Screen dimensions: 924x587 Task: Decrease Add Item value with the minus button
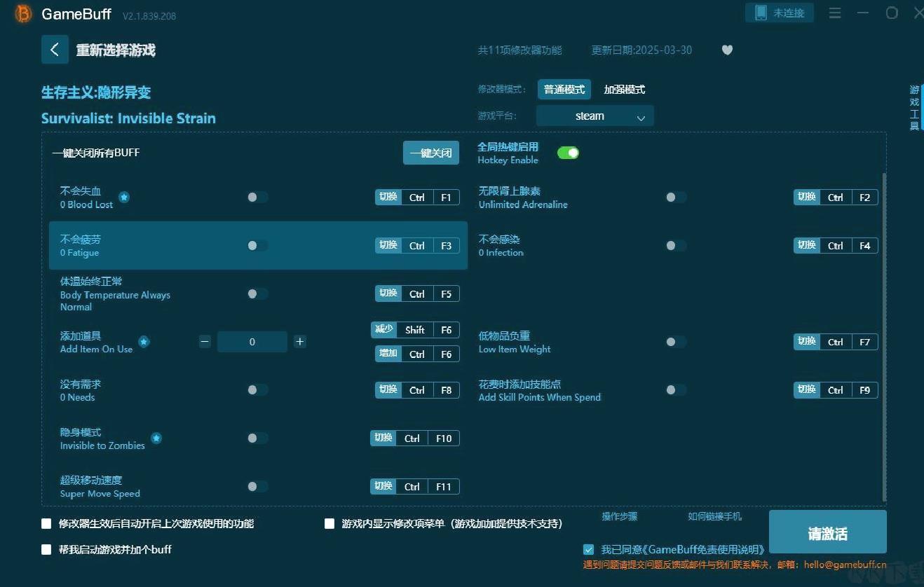tap(205, 342)
